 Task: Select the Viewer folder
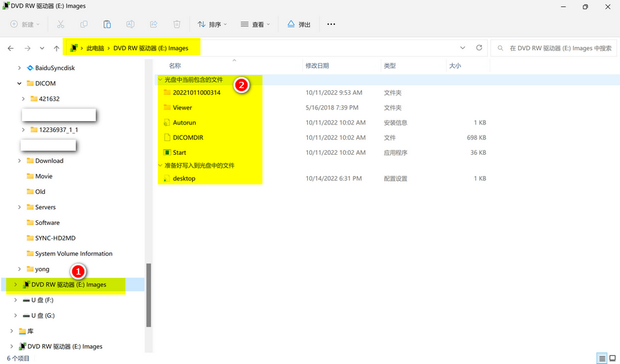[183, 107]
